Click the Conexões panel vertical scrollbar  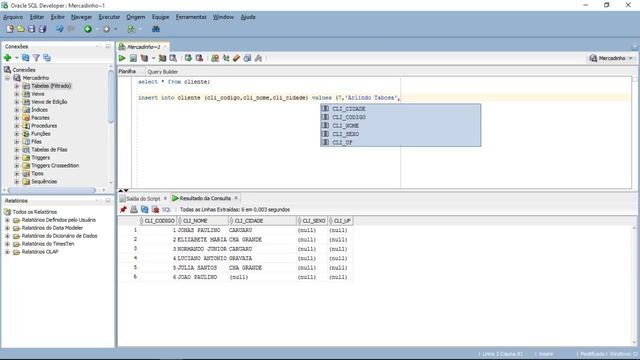tap(111, 97)
